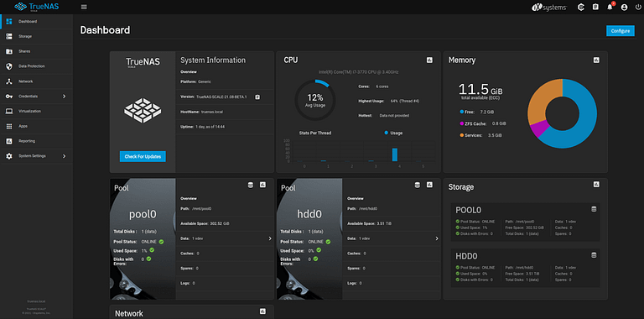Click the /mnt/hdd0 path text in Pool card
The image size is (644, 319).
pyautogui.click(x=368, y=209)
